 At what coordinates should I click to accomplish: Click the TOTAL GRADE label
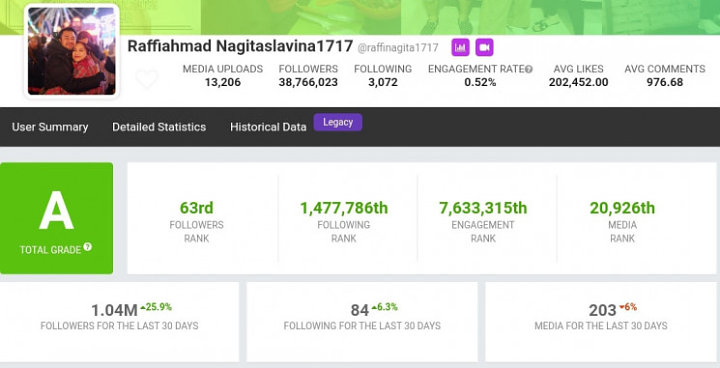(50, 250)
